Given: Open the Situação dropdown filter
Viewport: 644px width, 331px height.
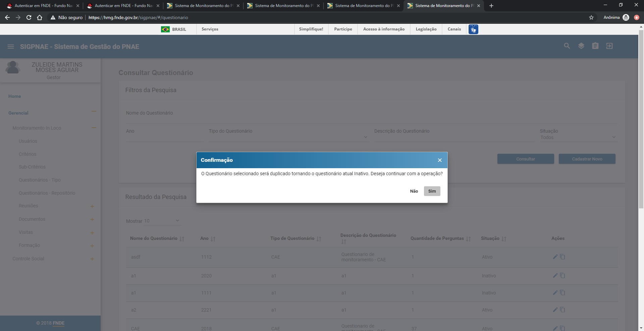Looking at the screenshot, I should click(578, 137).
